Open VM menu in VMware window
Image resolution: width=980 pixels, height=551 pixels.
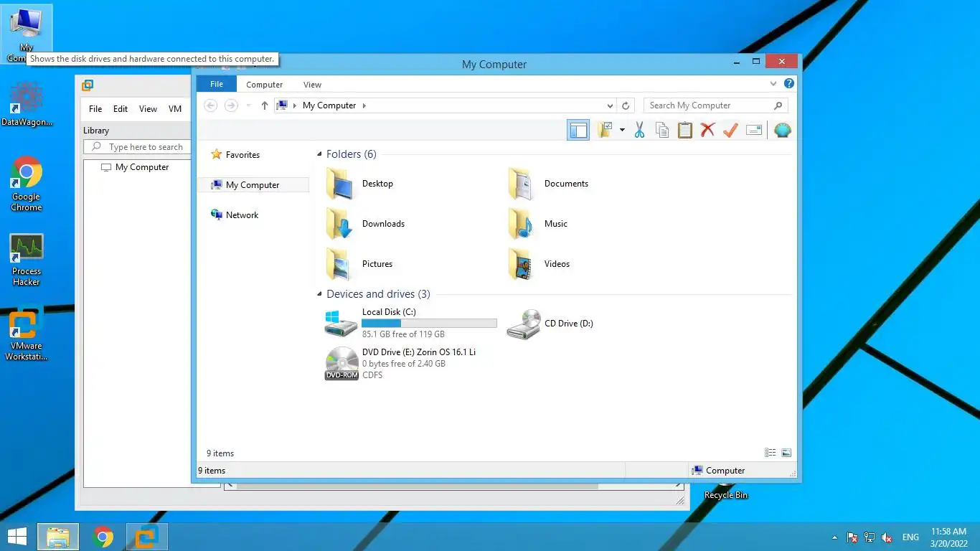175,109
